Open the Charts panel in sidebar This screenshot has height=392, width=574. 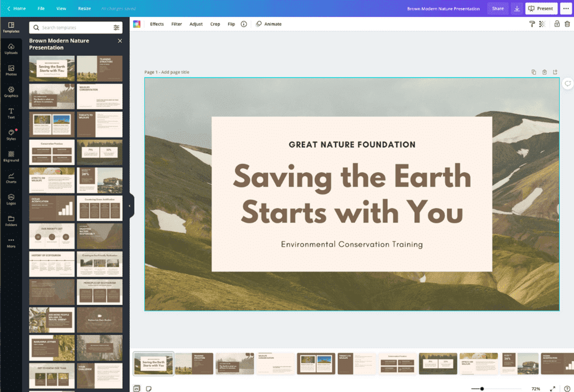11,178
